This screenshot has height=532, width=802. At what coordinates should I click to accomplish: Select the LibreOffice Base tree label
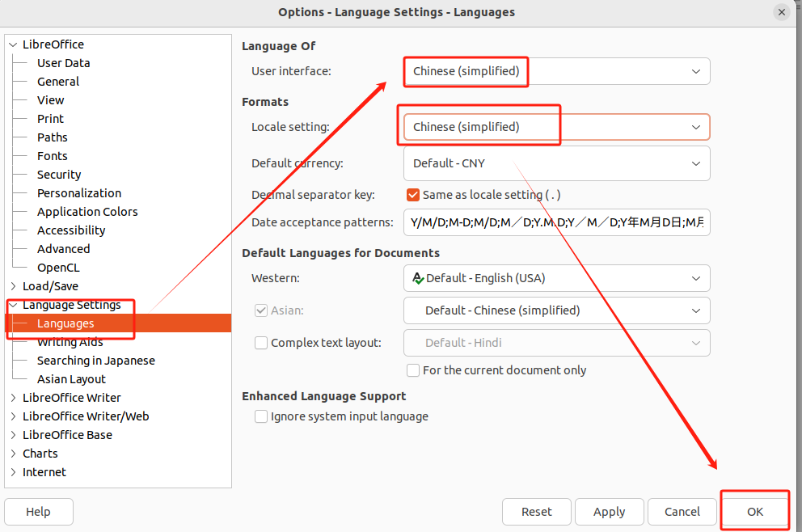[x=68, y=435]
